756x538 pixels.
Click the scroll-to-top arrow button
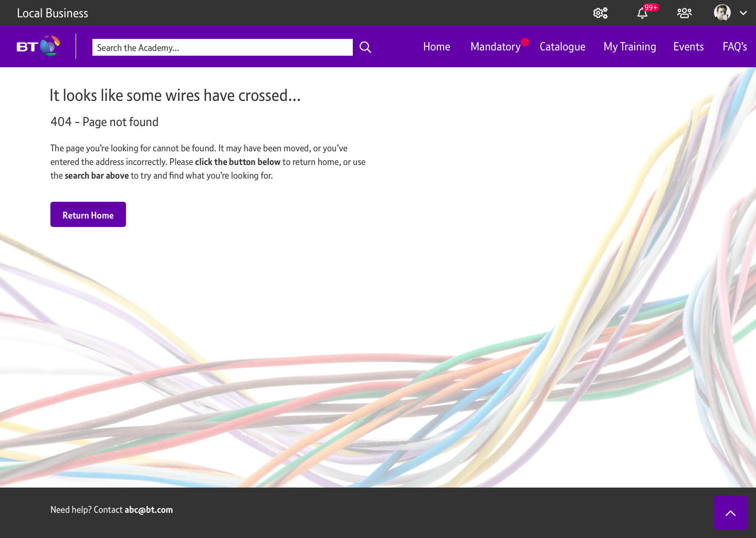point(730,513)
